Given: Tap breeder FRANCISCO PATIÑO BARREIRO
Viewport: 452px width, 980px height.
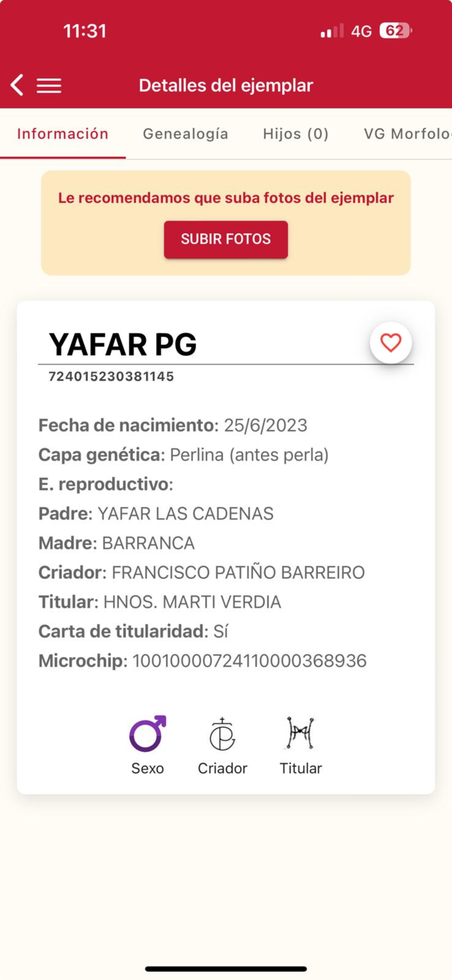Looking at the screenshot, I should coord(238,573).
